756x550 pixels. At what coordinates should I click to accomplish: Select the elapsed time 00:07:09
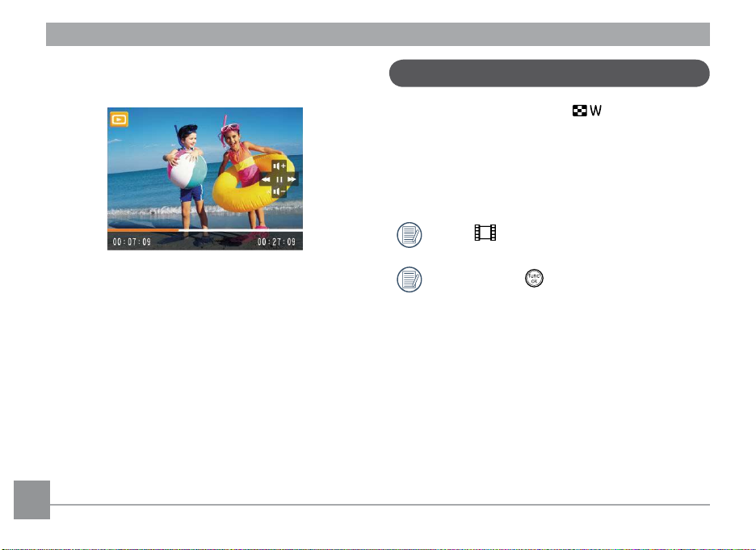pyautogui.click(x=132, y=241)
